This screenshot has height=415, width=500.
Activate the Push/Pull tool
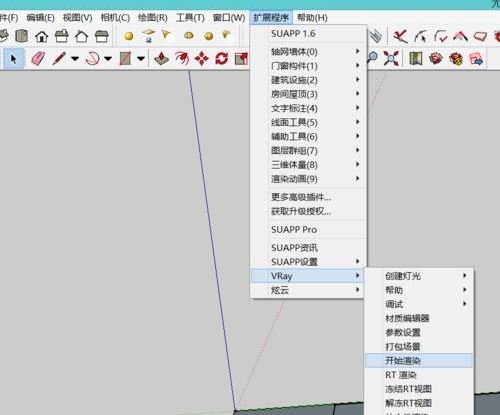(x=162, y=59)
